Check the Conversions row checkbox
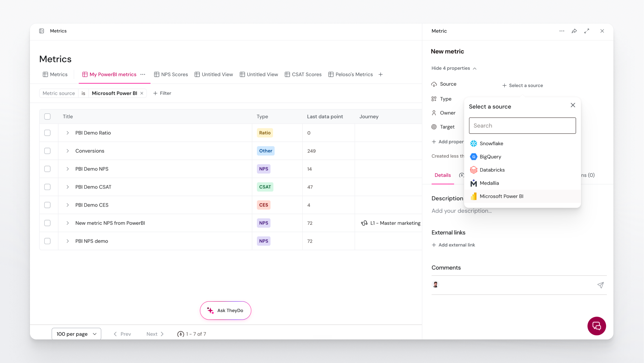The height and width of the screenshot is (363, 644). pyautogui.click(x=47, y=151)
